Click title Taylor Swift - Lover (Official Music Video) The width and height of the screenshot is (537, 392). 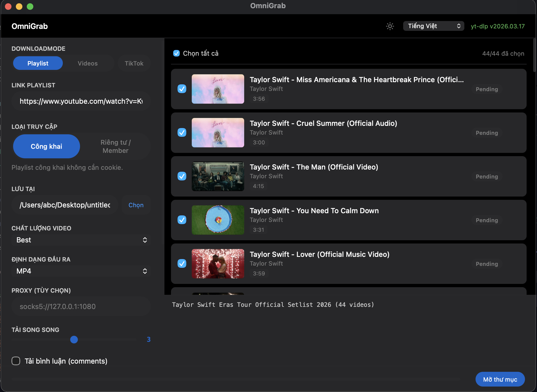320,254
